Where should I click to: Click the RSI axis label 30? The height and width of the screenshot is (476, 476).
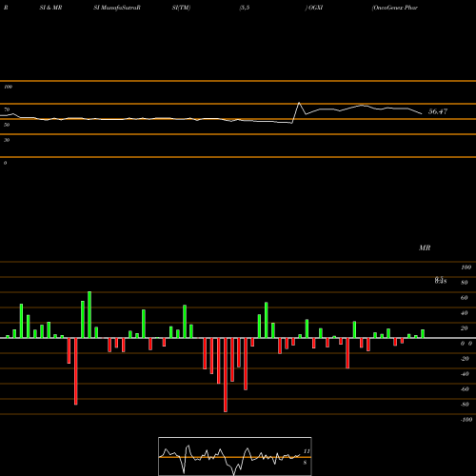tap(7, 140)
